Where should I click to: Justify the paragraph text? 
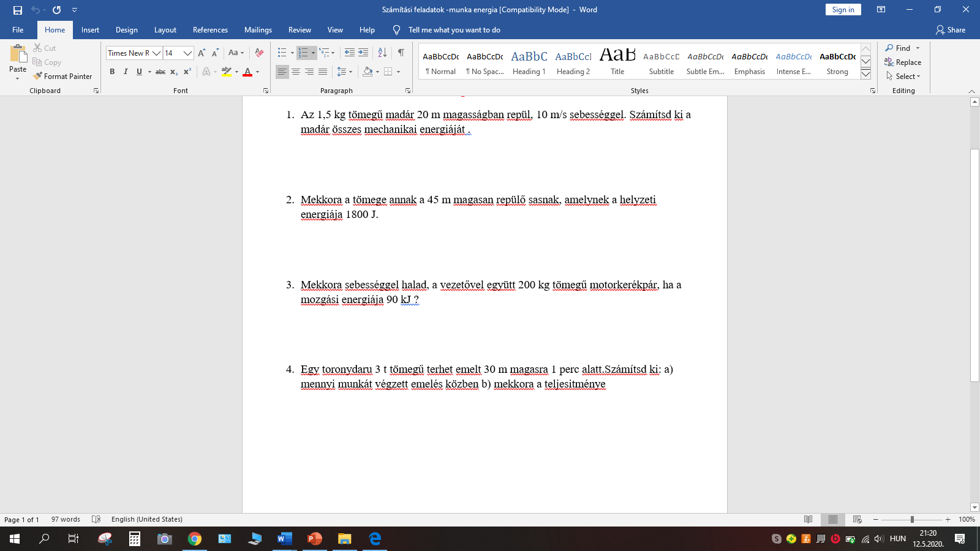(323, 72)
